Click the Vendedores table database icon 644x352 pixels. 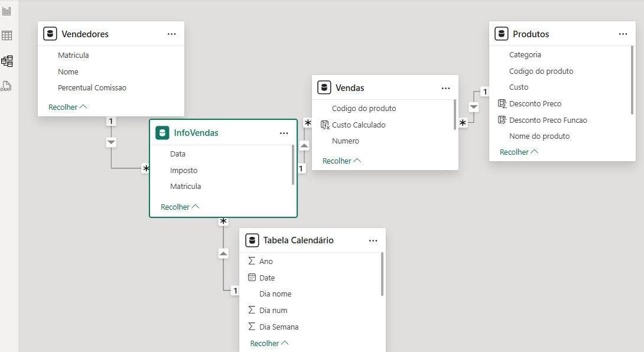[50, 34]
